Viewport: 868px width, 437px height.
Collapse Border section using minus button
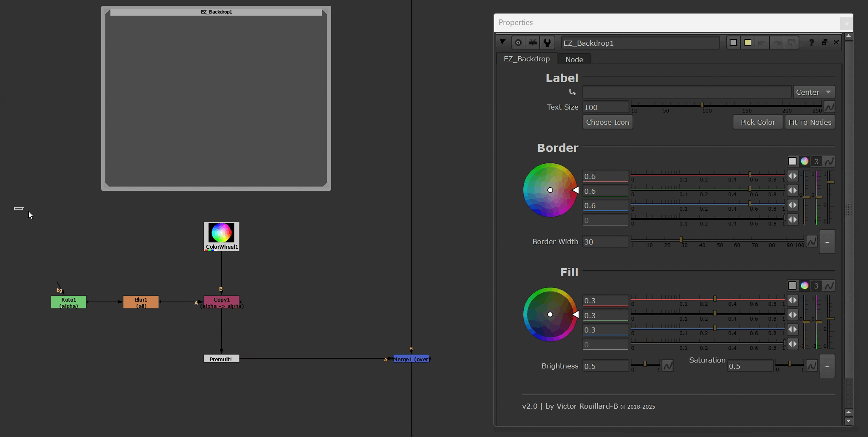coord(827,242)
